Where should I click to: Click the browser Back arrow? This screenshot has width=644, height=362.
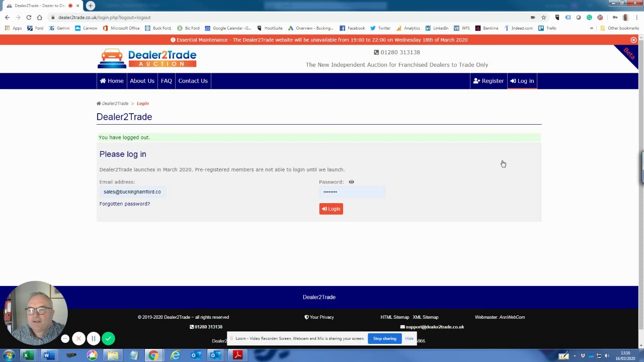pyautogui.click(x=7, y=17)
